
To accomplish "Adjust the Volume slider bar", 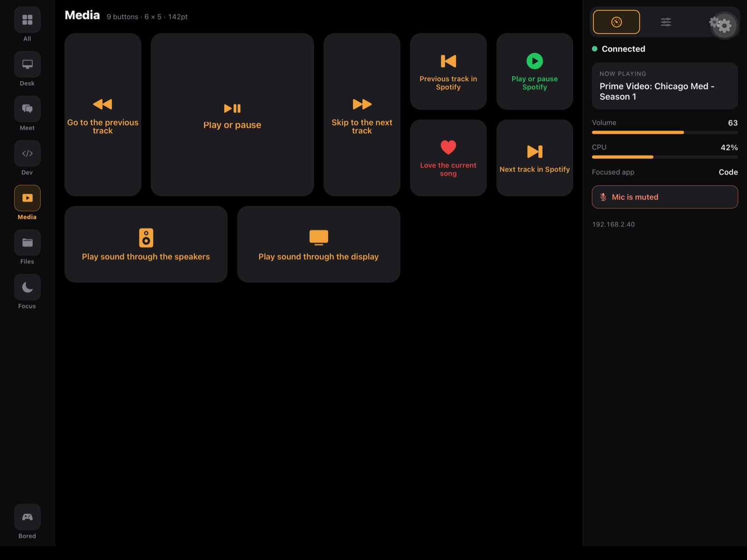I will [665, 133].
